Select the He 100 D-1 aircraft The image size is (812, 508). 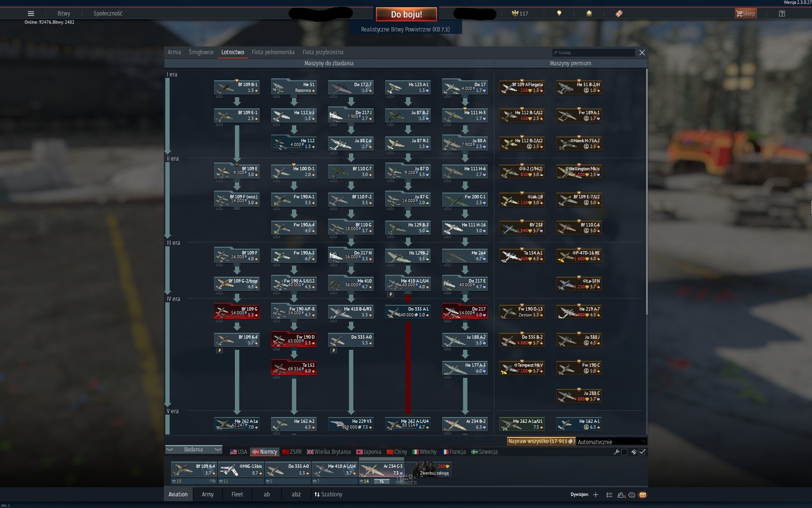click(x=294, y=171)
